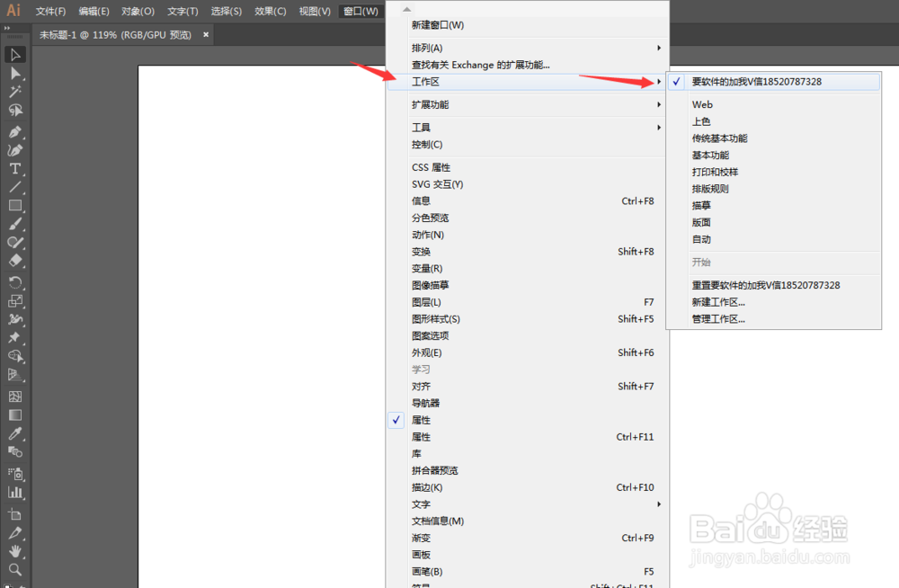The width and height of the screenshot is (899, 588).
Task: Open the 选择(S) menu
Action: [x=226, y=12]
